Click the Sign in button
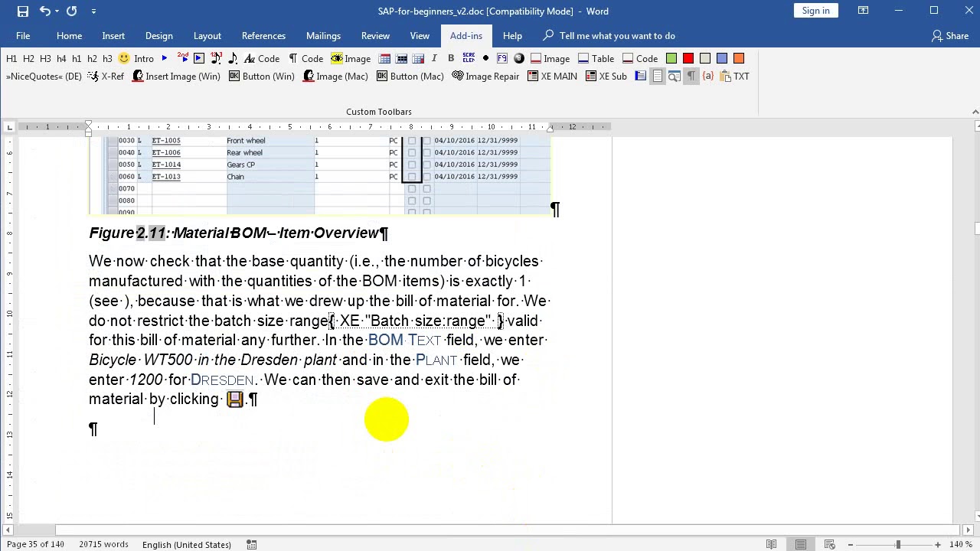 815,11
